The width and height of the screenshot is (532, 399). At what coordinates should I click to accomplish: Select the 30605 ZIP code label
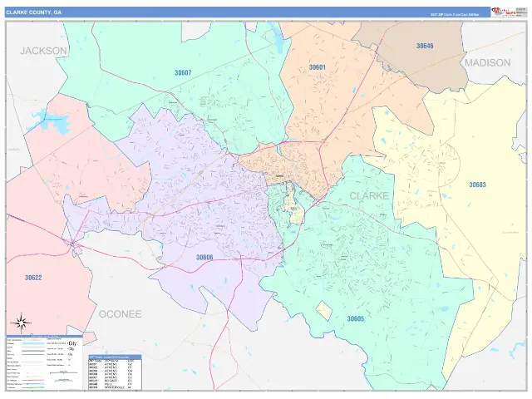pos(355,318)
